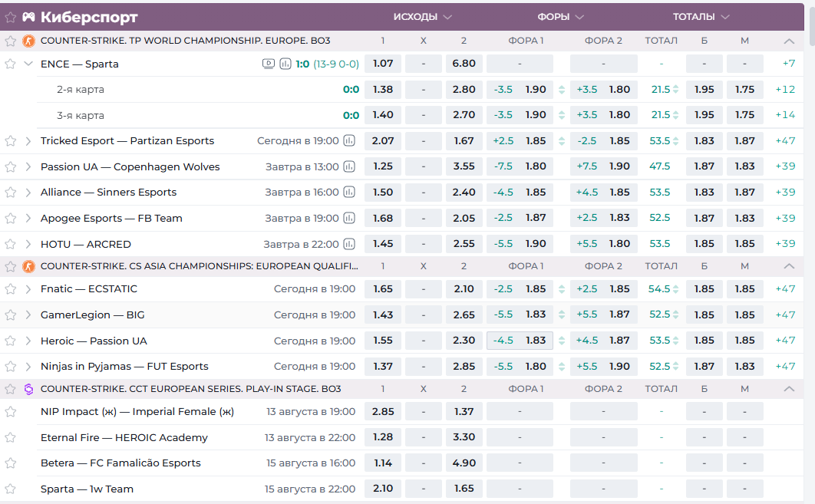
Task: Expand GamerLegion — BIG row
Action: pos(28,315)
